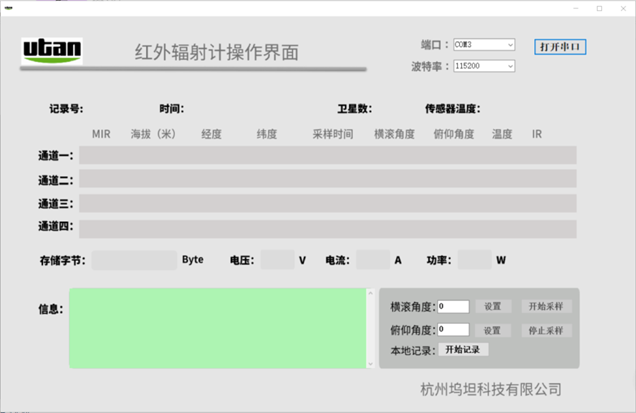Click the utan logo
Screen dimensions: 636x413
(x=53, y=50)
